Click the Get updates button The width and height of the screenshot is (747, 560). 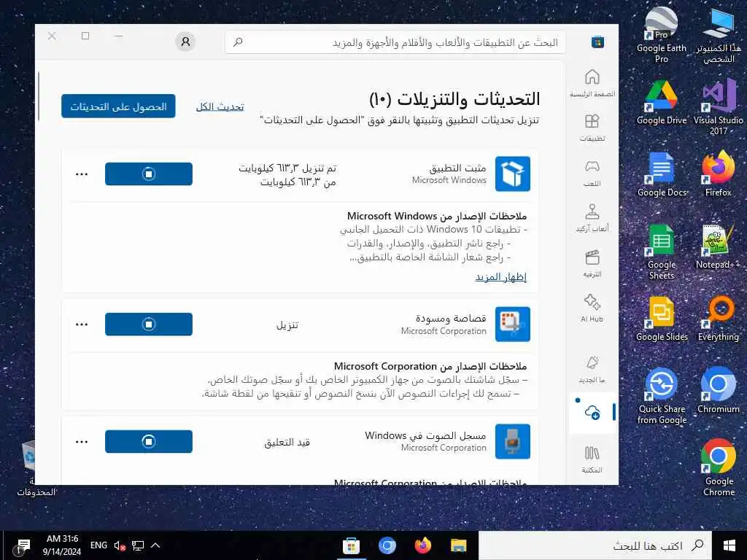click(118, 106)
